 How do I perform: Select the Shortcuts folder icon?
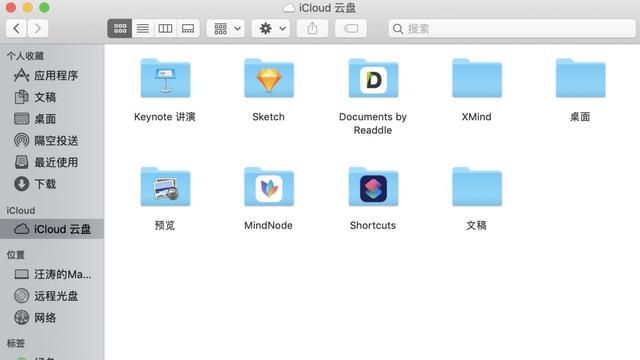pos(373,187)
